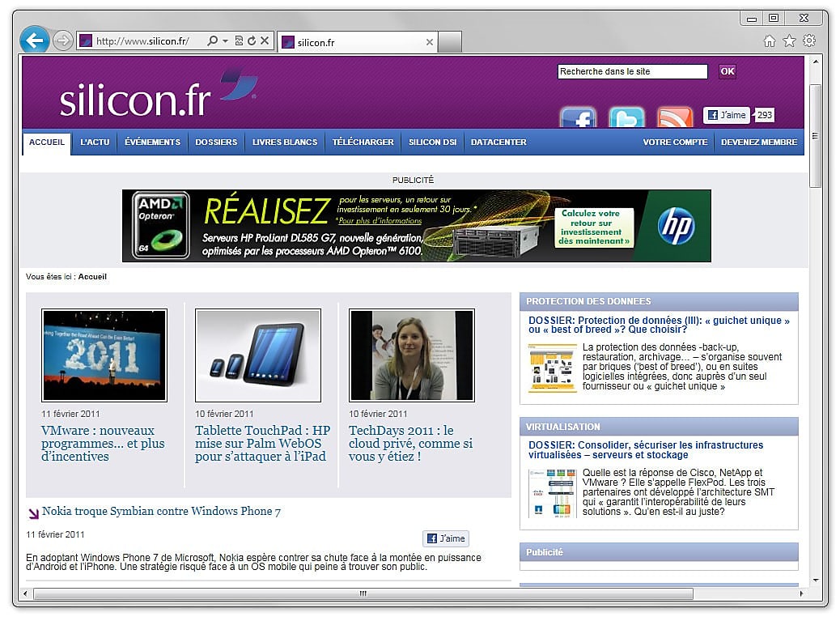The width and height of the screenshot is (840, 621).
Task: Submit search with the OK button
Action: coord(727,71)
